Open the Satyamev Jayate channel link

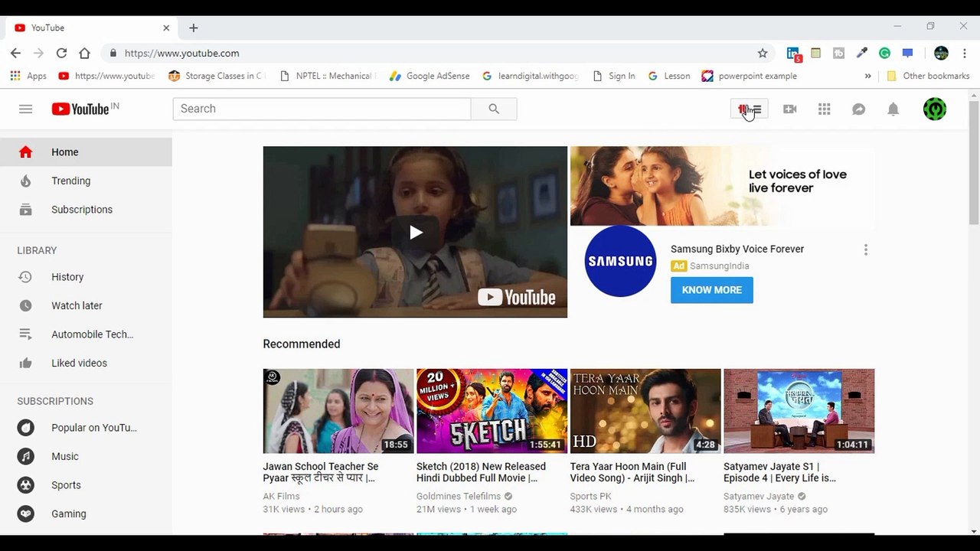tap(757, 496)
